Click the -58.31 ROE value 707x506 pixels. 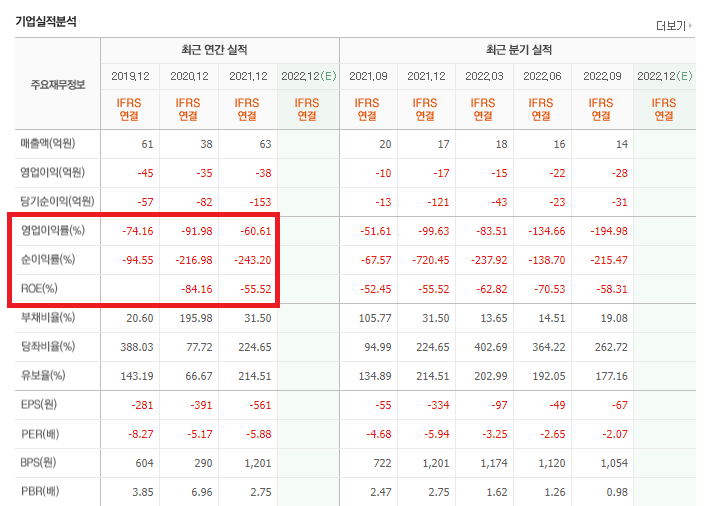point(612,289)
